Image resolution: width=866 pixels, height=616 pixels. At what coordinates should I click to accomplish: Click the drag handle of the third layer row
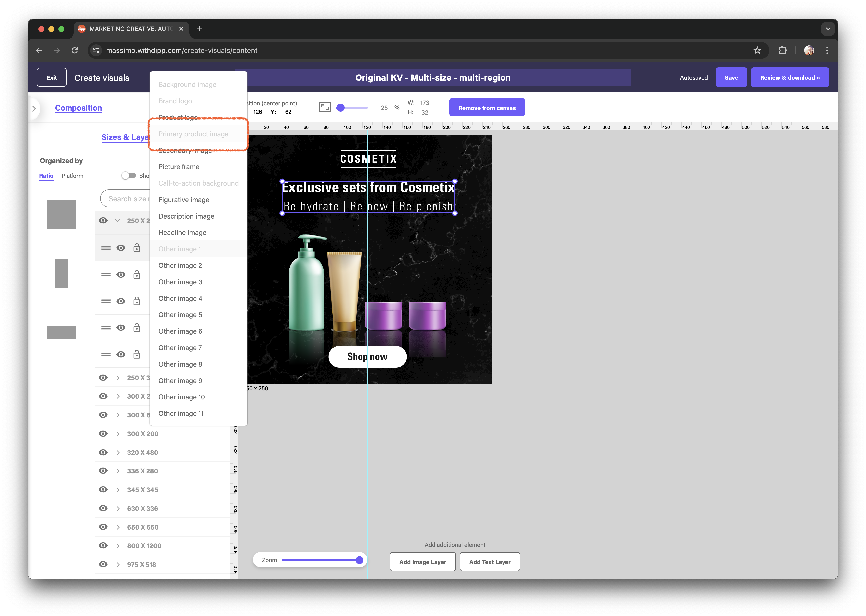pyautogui.click(x=106, y=301)
